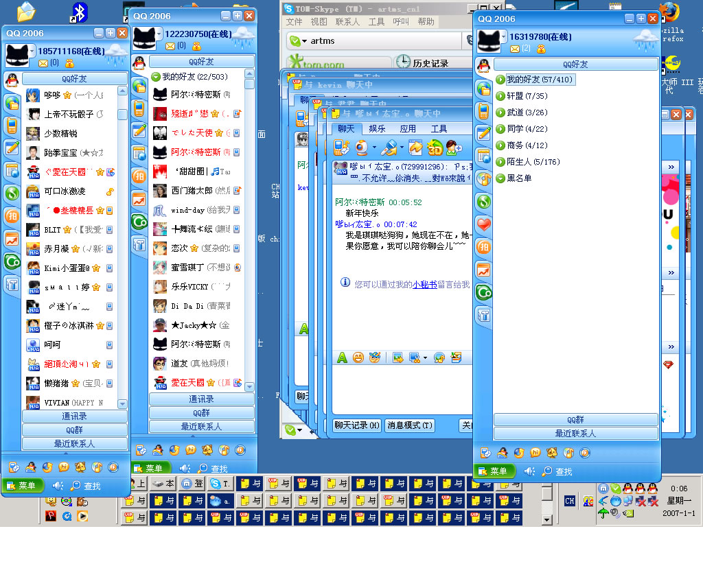Viewport: 703px width, 588px height.
Task: Click the taskbar scroll-down arrow
Action: (546, 520)
